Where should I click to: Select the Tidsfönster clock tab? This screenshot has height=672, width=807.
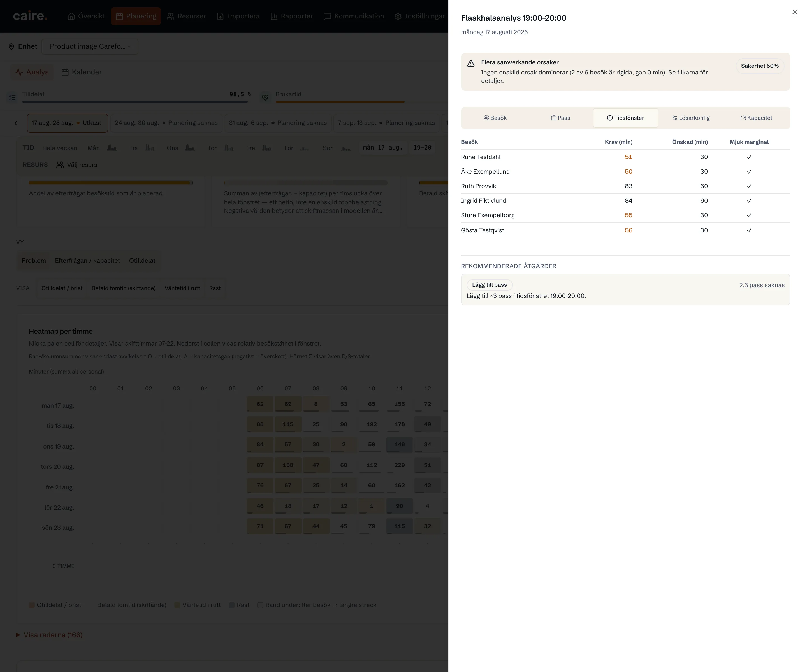[x=625, y=118]
